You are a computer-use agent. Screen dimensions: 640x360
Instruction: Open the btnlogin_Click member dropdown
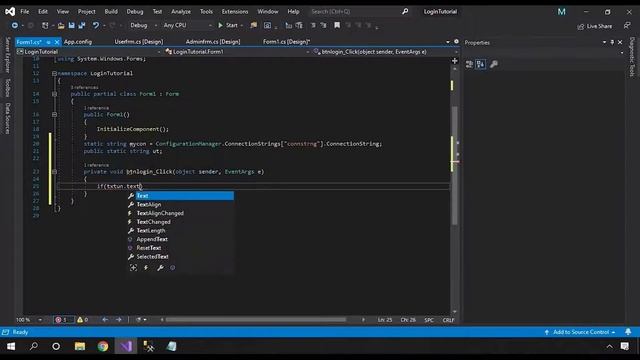(x=385, y=52)
